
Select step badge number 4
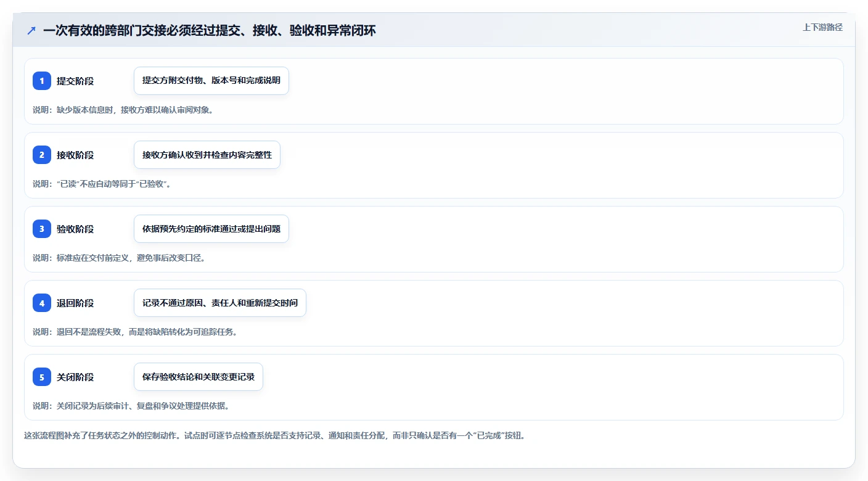point(42,303)
